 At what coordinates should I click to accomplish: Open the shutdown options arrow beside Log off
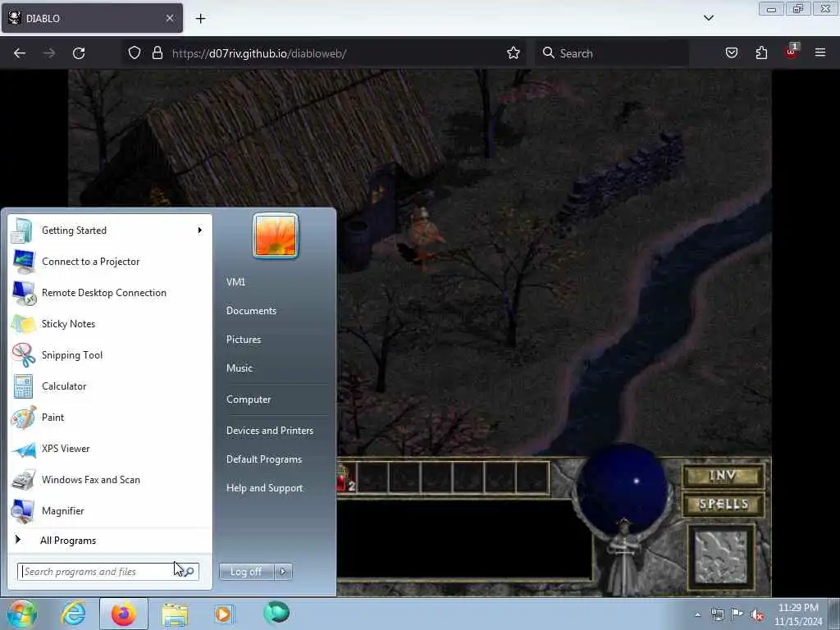click(x=283, y=572)
